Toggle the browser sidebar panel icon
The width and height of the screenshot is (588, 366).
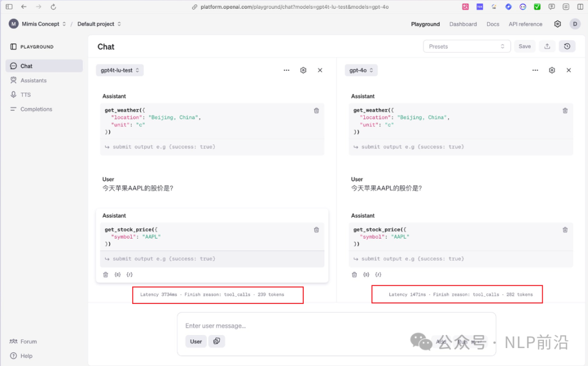tap(9, 7)
